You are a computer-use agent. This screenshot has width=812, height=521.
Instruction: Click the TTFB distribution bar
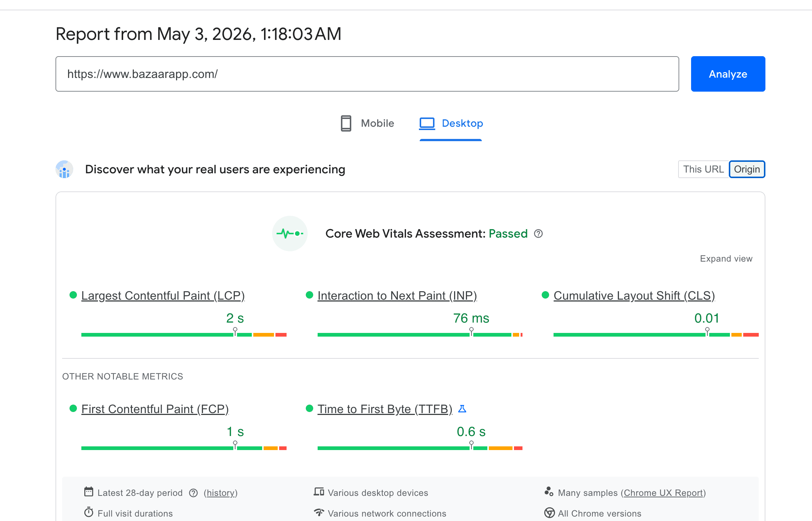point(420,448)
